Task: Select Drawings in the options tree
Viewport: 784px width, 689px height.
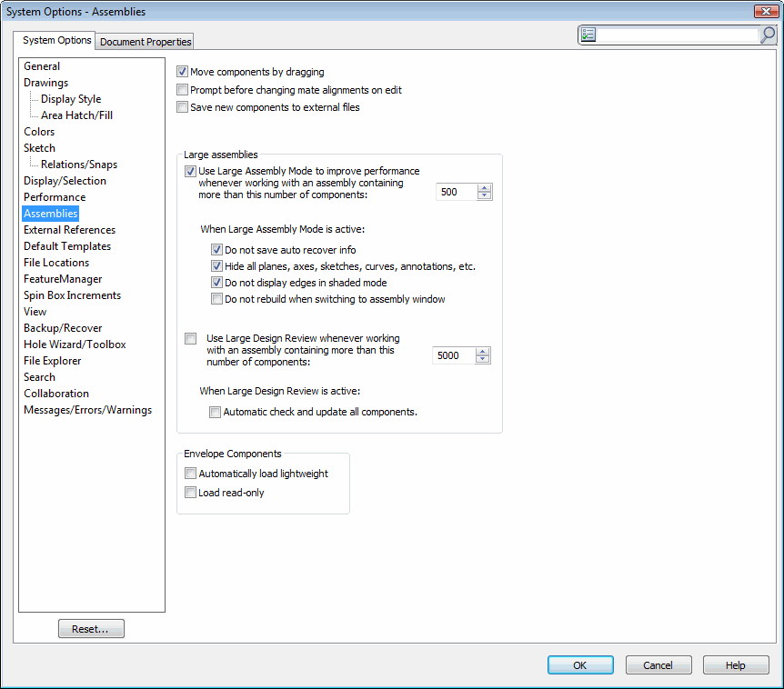Action: click(46, 83)
